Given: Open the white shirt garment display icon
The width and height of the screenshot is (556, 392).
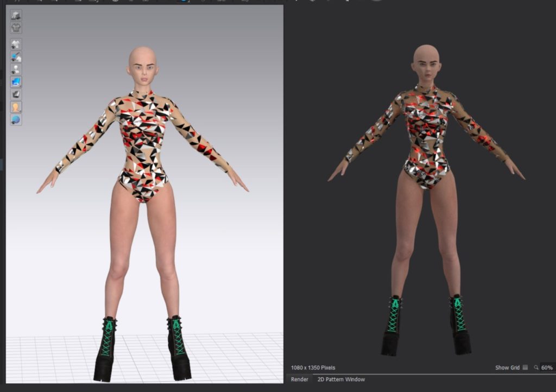Looking at the screenshot, I should pyautogui.click(x=16, y=44).
